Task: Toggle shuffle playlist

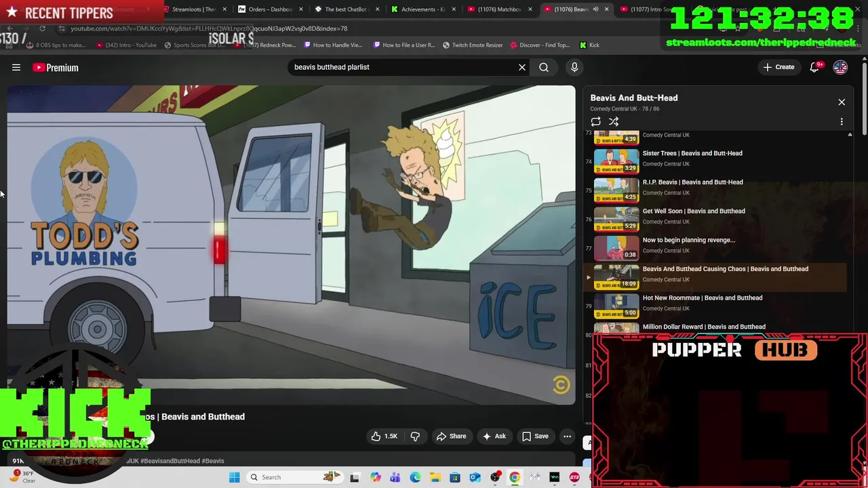Action: (x=614, y=122)
